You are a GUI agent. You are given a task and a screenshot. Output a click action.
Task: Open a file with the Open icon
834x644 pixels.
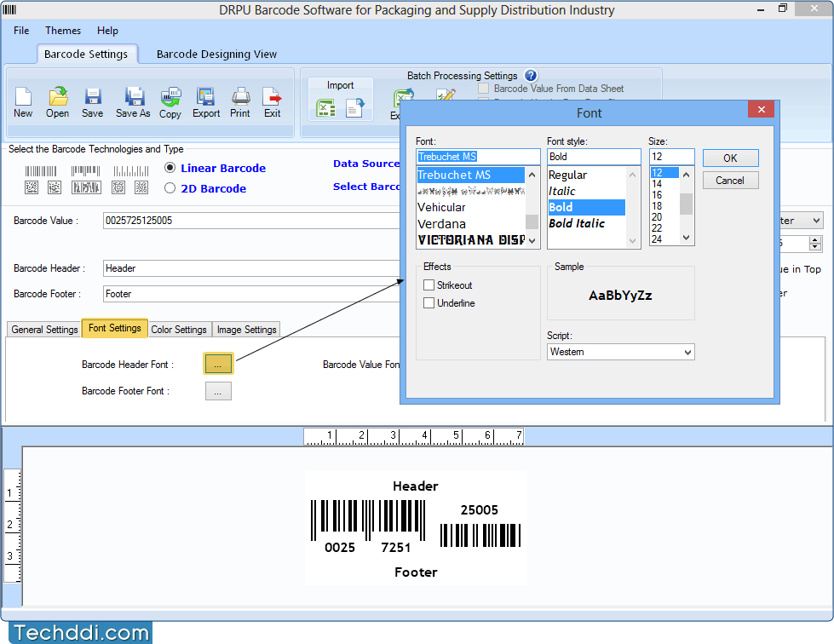tap(57, 96)
